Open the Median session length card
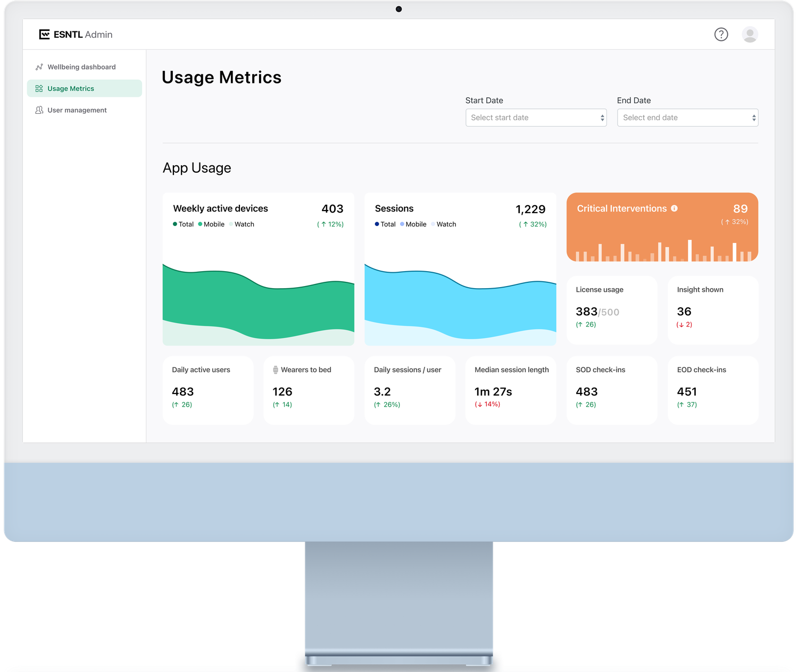 point(511,390)
